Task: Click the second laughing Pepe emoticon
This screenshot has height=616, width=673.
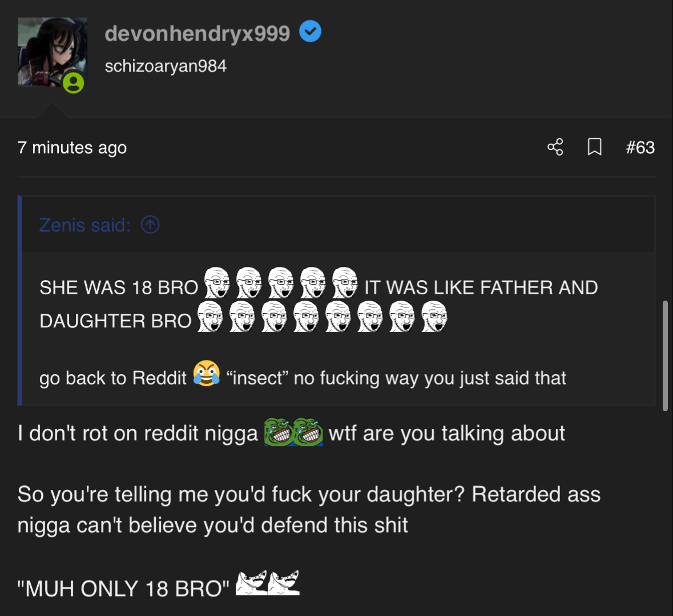Action: [x=308, y=432]
